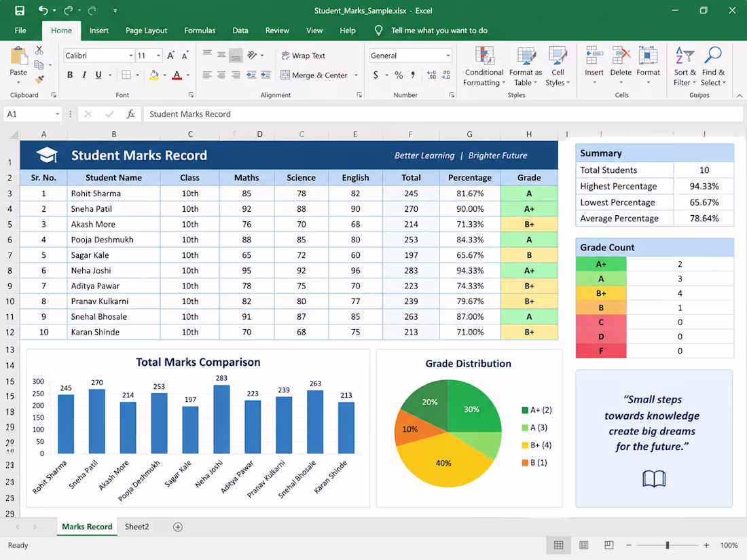This screenshot has height=560, width=747.
Task: Switch to the Sheet2 worksheet tab
Action: [x=136, y=527]
